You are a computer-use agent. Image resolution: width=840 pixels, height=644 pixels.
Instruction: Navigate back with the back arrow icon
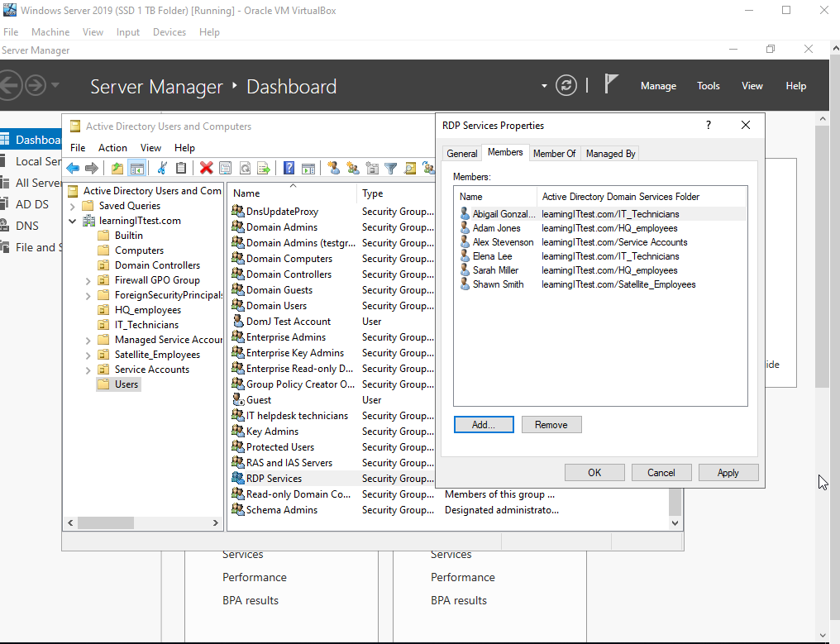73,168
